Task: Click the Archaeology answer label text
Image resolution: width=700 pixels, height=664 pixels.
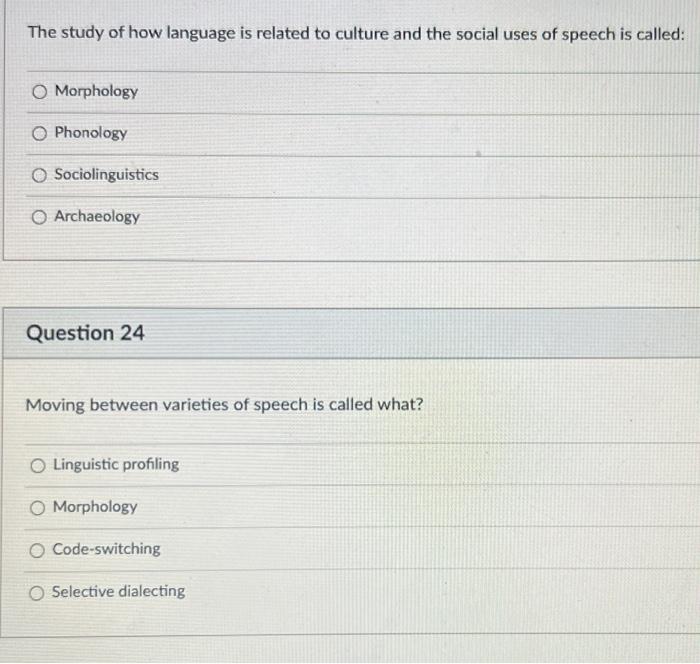Action: pyautogui.click(x=97, y=217)
